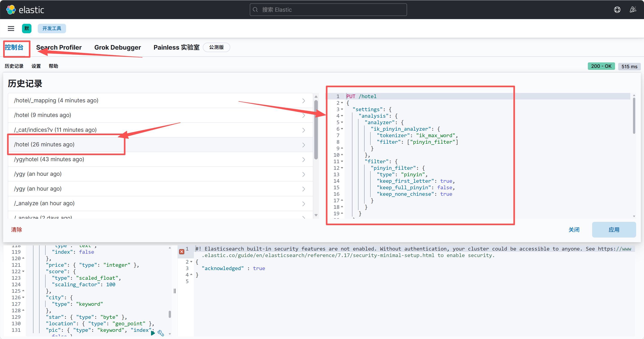Switch to Grok Debugger tab
Image resolution: width=644 pixels, height=339 pixels.
pos(117,47)
